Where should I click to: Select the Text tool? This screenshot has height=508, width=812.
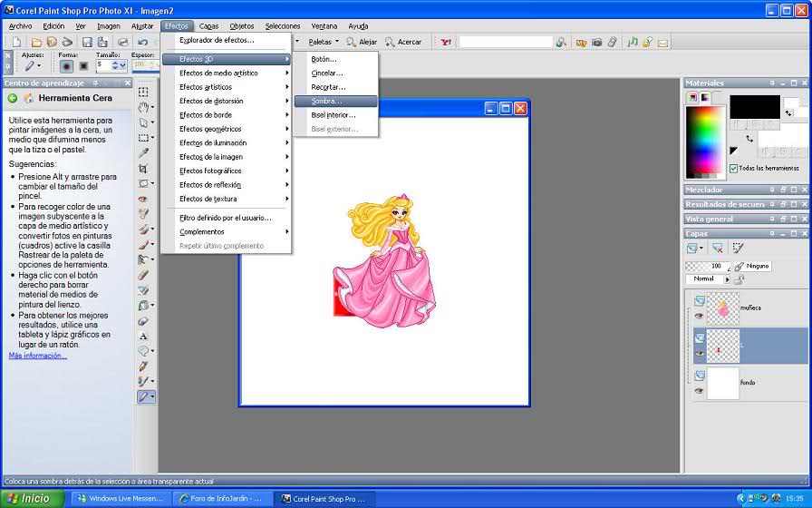(143, 336)
